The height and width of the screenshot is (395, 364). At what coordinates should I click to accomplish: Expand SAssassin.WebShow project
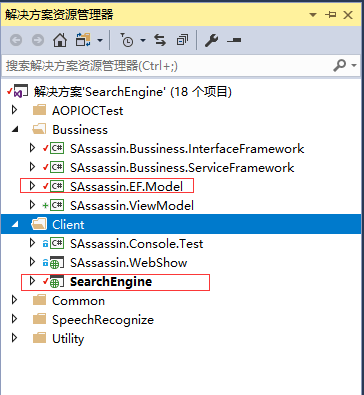pyautogui.click(x=32, y=262)
